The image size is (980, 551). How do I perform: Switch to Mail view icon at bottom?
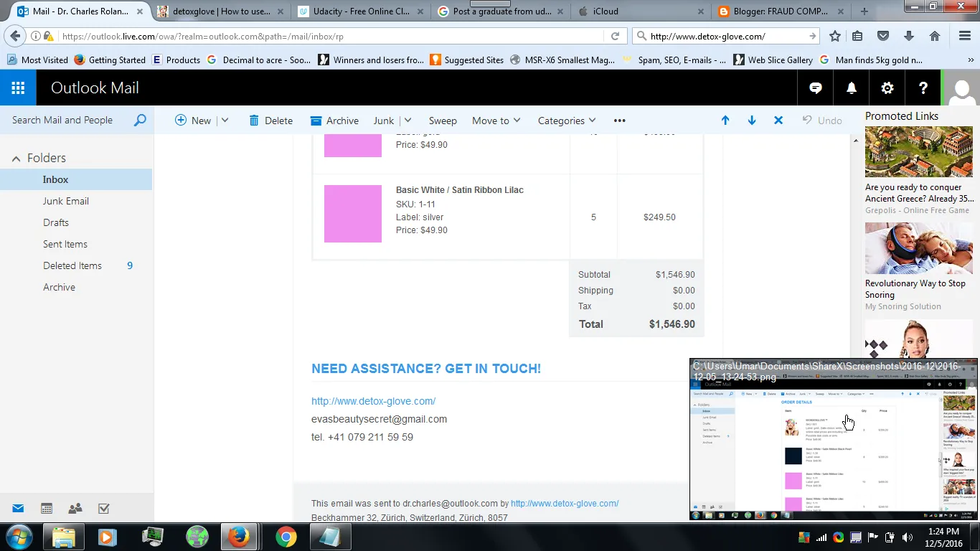coord(18,509)
